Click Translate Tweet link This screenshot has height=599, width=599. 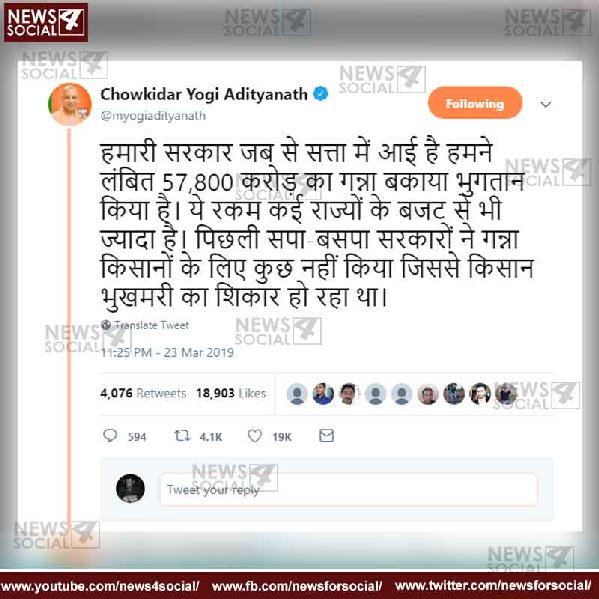pyautogui.click(x=152, y=325)
